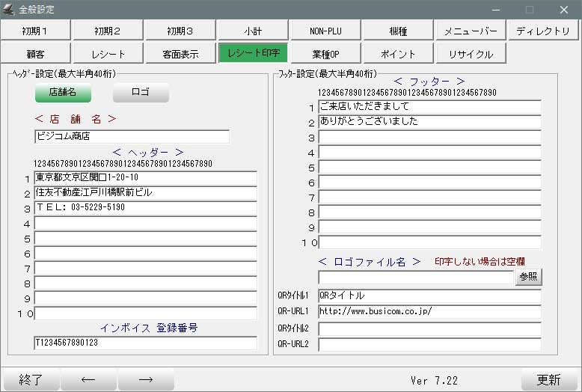Click the 店舗名 text field
This screenshot has width=582, height=392.
point(132,137)
